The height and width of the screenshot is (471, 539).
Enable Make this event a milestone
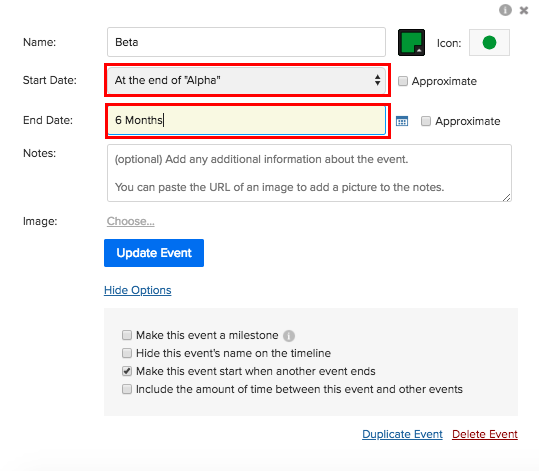click(x=127, y=335)
